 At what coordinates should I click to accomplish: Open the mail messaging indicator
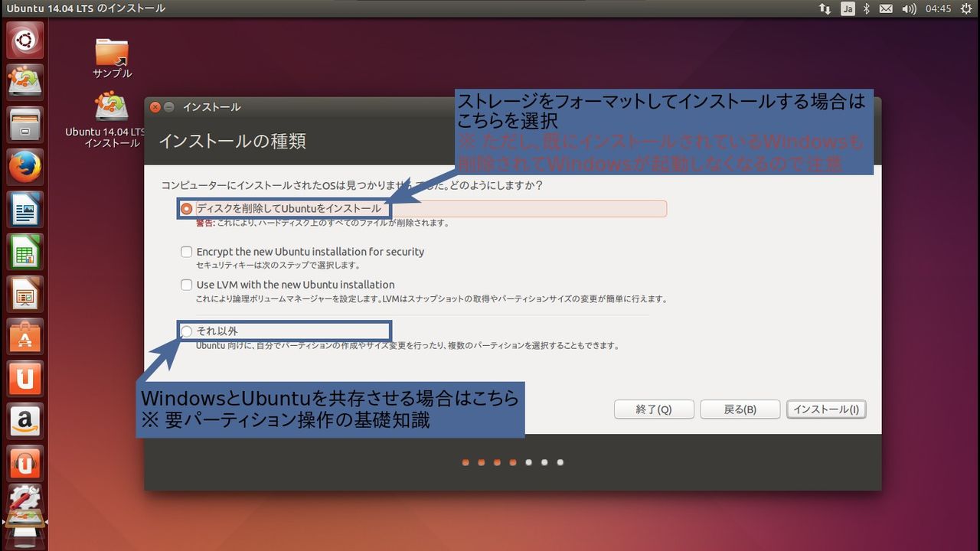[x=886, y=8]
